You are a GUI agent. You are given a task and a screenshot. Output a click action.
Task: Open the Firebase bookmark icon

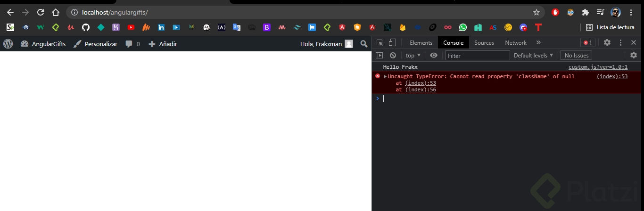point(403,27)
